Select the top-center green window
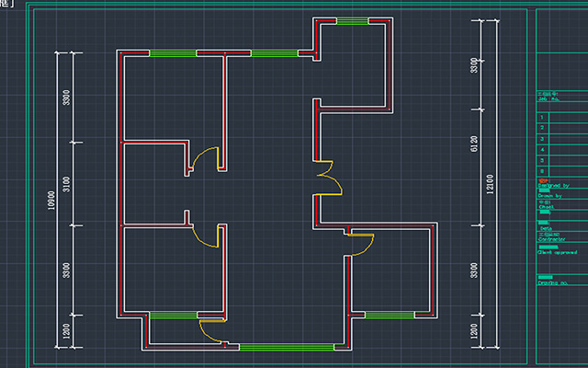 (x=275, y=53)
